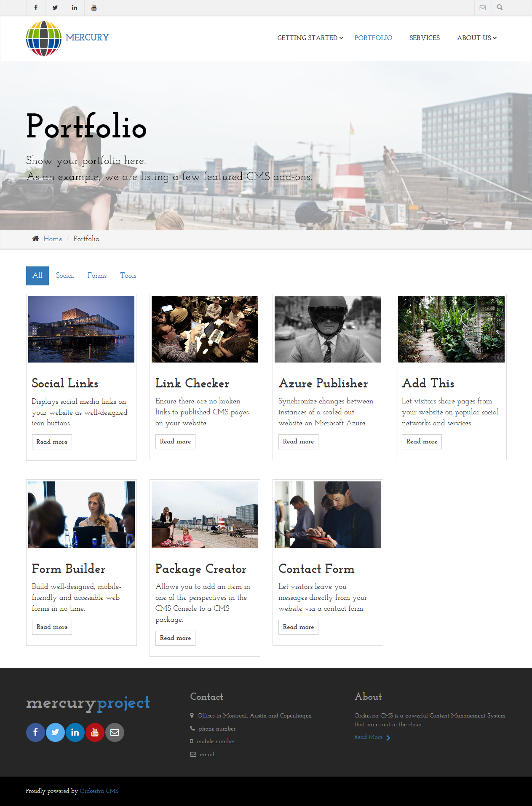This screenshot has height=806, width=532.
Task: Expand the Getting Started menu
Action: coord(310,38)
